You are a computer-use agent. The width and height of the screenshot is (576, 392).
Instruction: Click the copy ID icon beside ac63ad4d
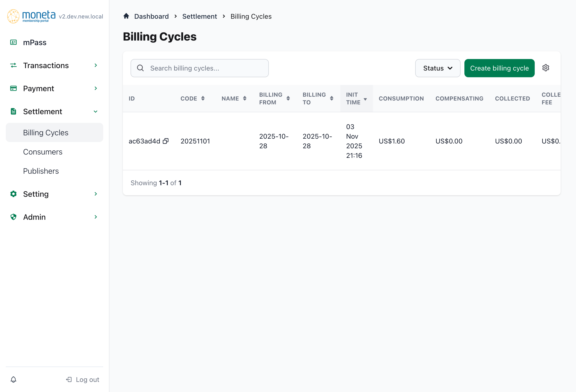pyautogui.click(x=166, y=141)
